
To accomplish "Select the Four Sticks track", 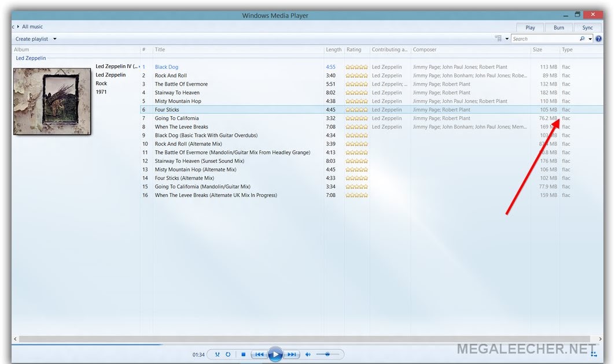I will click(167, 110).
